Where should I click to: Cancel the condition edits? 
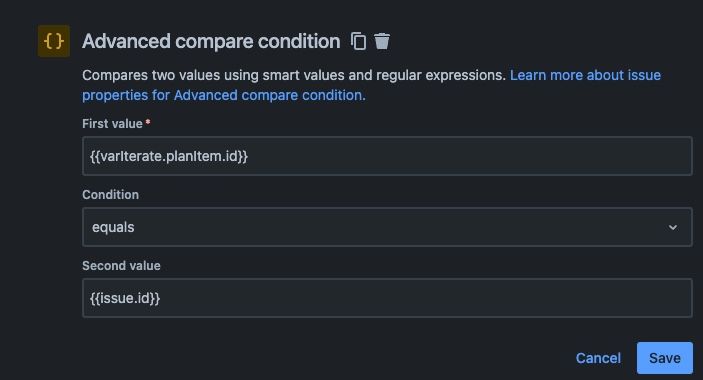pos(598,358)
